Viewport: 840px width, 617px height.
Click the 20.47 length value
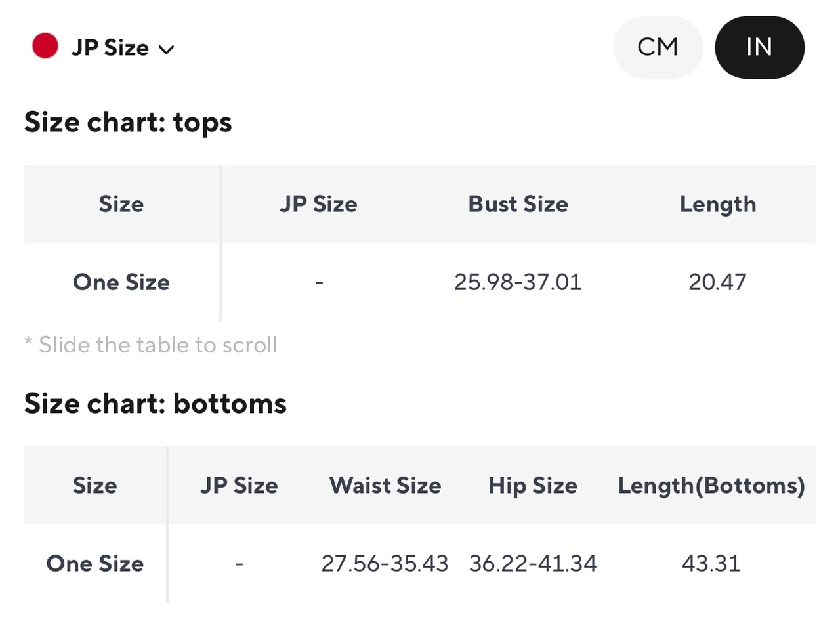pyautogui.click(x=718, y=282)
